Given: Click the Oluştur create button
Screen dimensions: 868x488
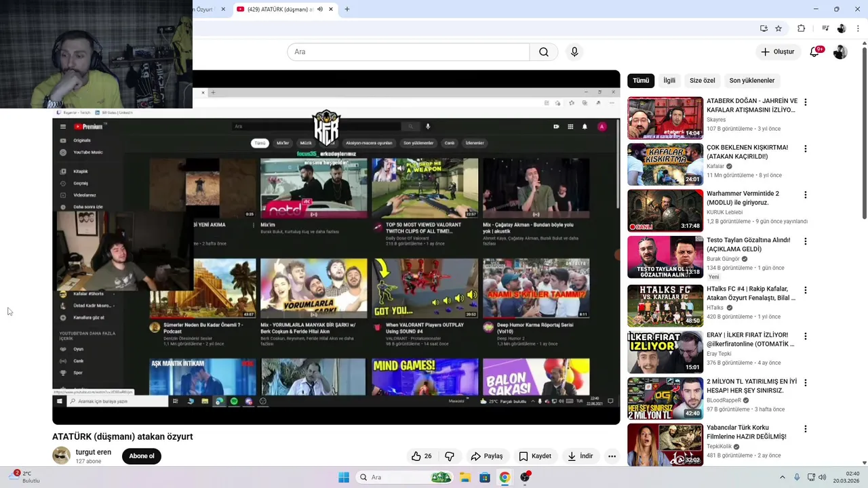Looking at the screenshot, I should click(777, 52).
